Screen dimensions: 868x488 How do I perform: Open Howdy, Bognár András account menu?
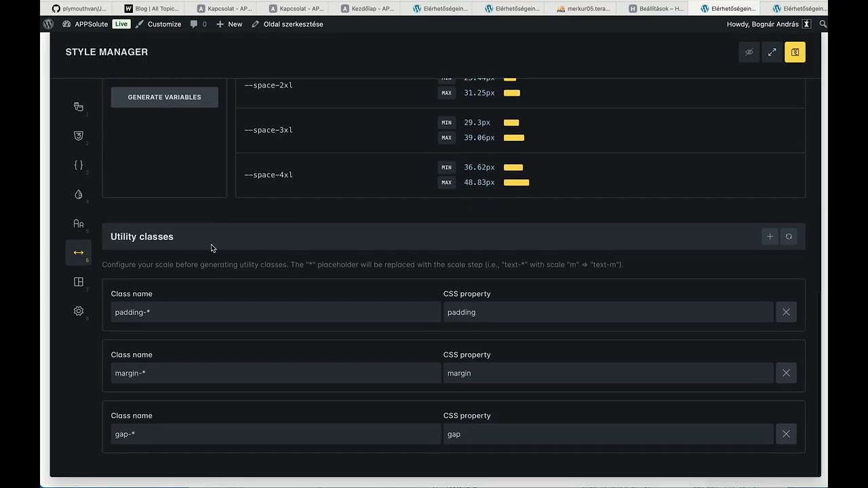coord(769,24)
